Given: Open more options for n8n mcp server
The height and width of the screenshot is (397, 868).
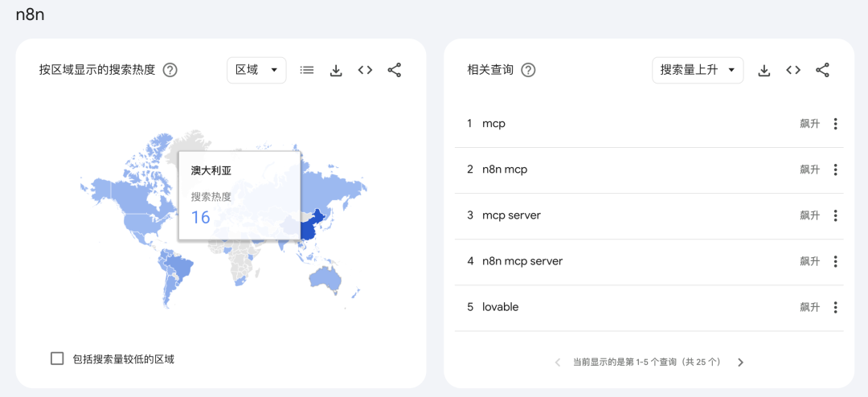Looking at the screenshot, I should coord(835,261).
